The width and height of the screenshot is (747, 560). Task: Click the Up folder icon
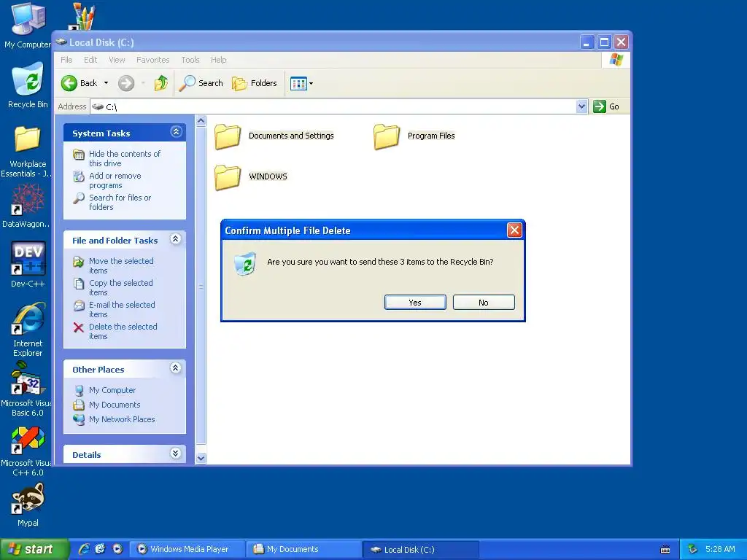point(161,83)
